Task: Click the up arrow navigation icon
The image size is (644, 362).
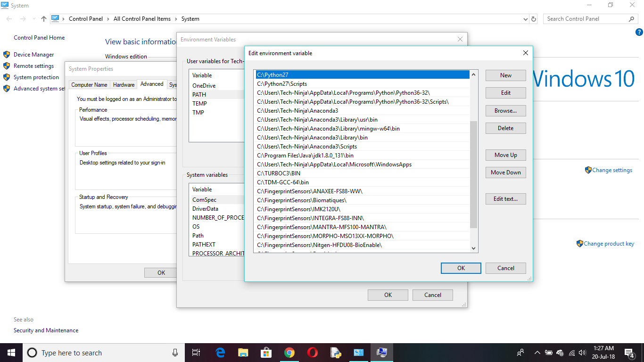Action: 44,19
